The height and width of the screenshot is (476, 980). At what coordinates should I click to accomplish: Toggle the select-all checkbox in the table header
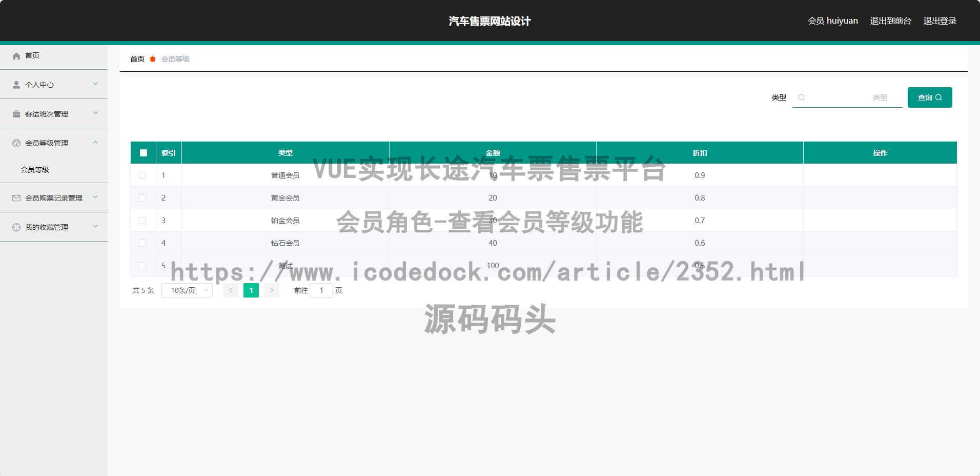click(144, 153)
